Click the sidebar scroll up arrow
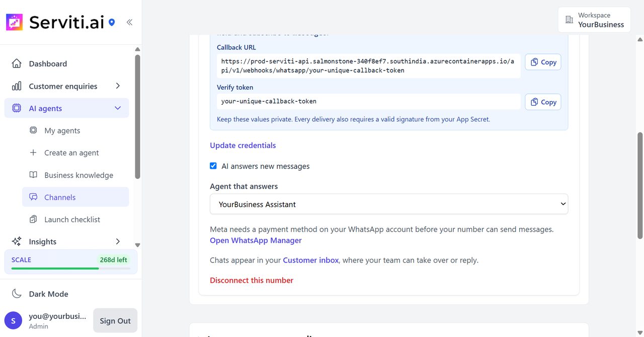This screenshot has height=337, width=644. pyautogui.click(x=137, y=49)
